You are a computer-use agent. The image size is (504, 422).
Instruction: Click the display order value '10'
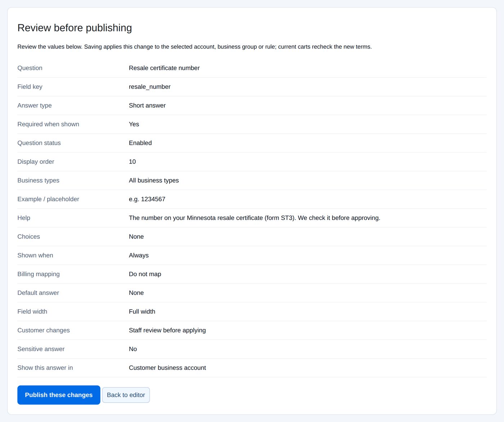point(132,162)
